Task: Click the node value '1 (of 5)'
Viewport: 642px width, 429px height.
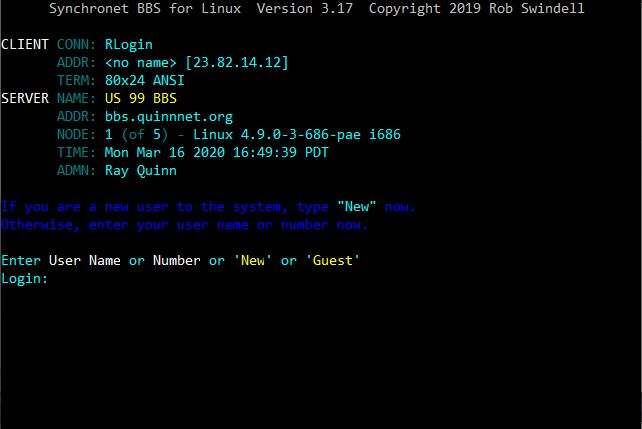Action: (136, 134)
